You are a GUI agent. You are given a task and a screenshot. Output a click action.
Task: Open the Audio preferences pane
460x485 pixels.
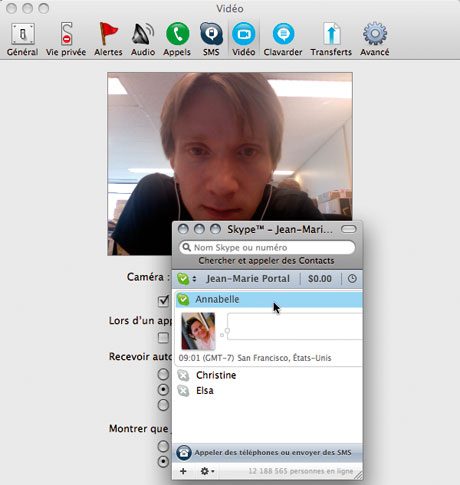[x=143, y=39]
